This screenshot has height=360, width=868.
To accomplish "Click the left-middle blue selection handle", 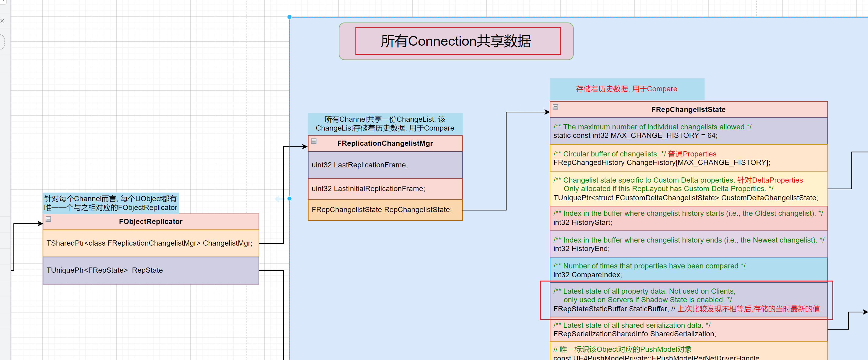I will [289, 199].
